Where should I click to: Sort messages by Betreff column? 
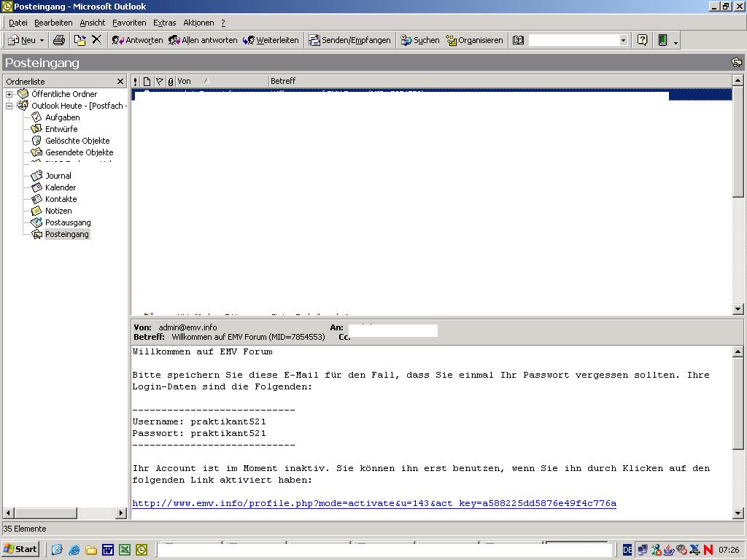point(500,82)
